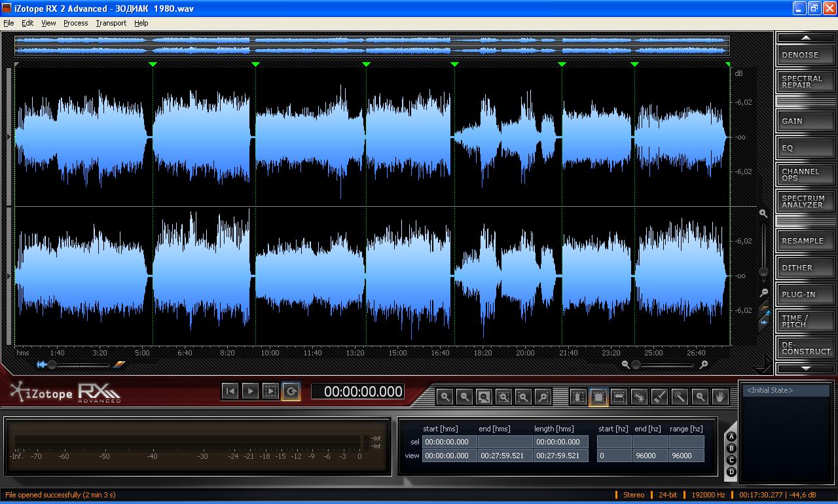Image resolution: width=838 pixels, height=504 pixels.
Task: Open the Channel Ops module
Action: (806, 175)
